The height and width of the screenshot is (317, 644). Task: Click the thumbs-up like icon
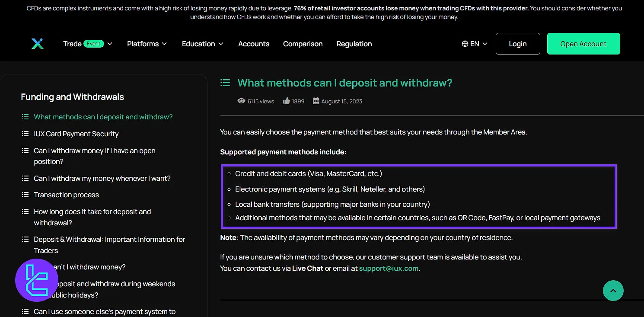click(286, 101)
